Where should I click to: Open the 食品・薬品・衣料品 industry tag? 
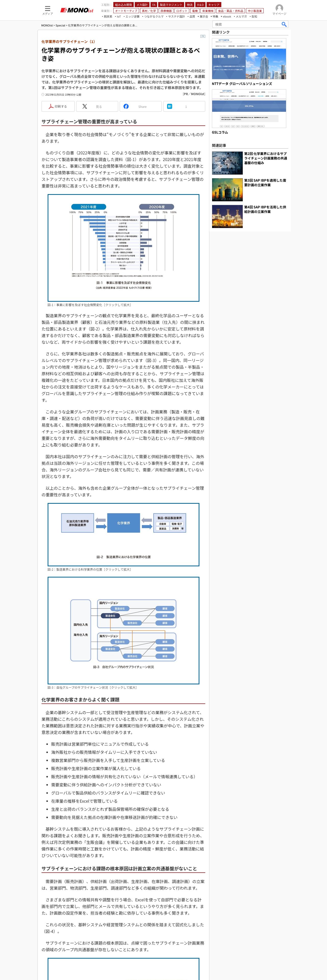click(230, 11)
